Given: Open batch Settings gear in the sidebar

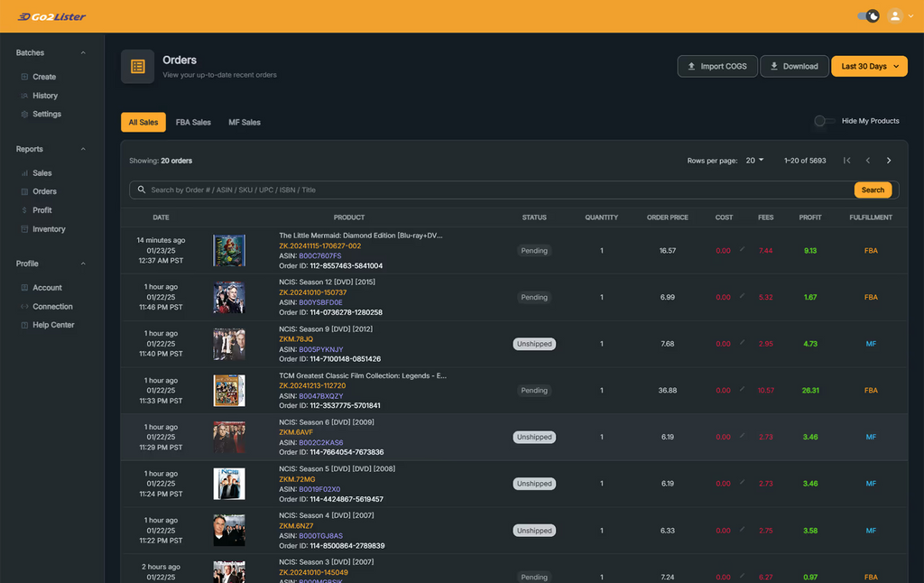Looking at the screenshot, I should (x=24, y=115).
